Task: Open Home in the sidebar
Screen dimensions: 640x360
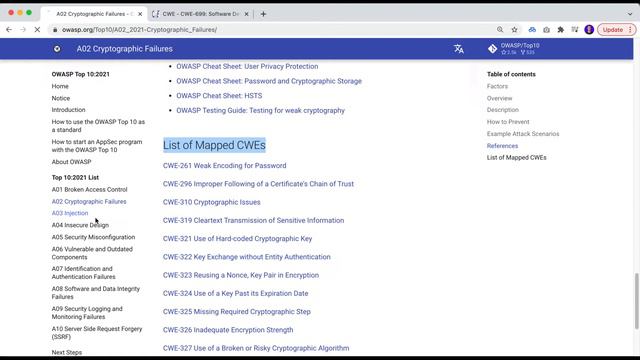Action: (60, 86)
